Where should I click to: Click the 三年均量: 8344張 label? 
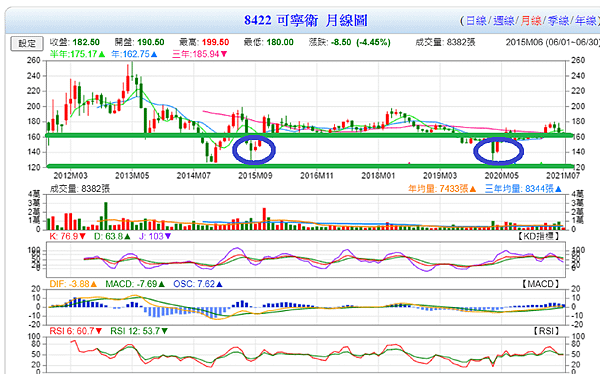pyautogui.click(x=523, y=189)
